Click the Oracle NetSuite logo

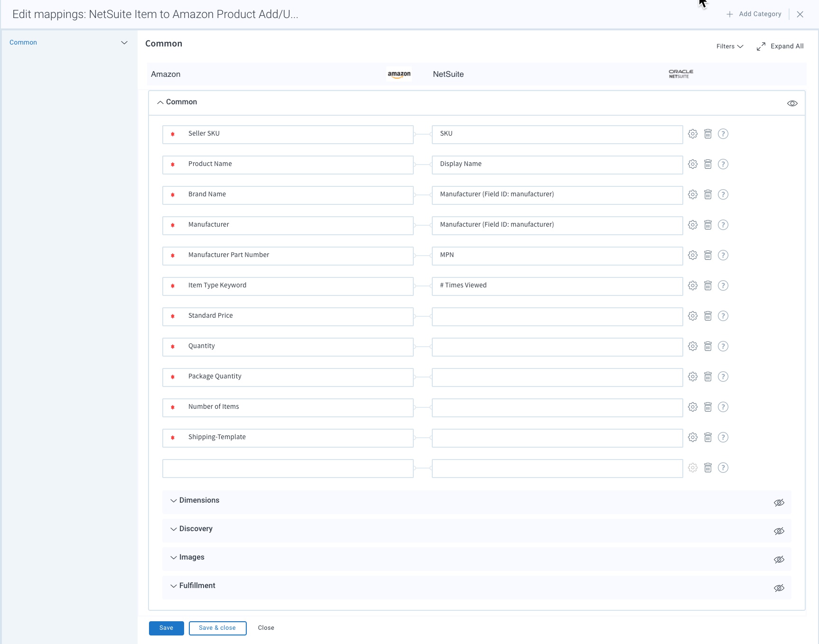pyautogui.click(x=681, y=74)
